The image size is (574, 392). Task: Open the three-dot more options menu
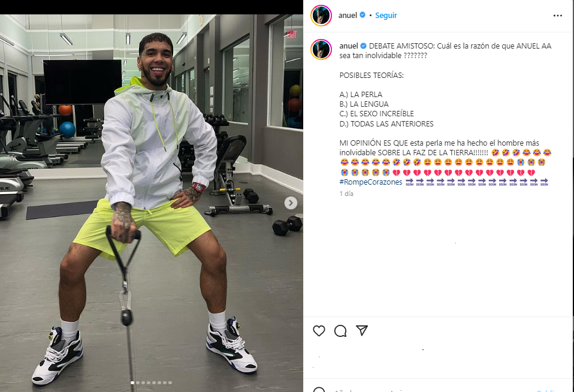[558, 16]
